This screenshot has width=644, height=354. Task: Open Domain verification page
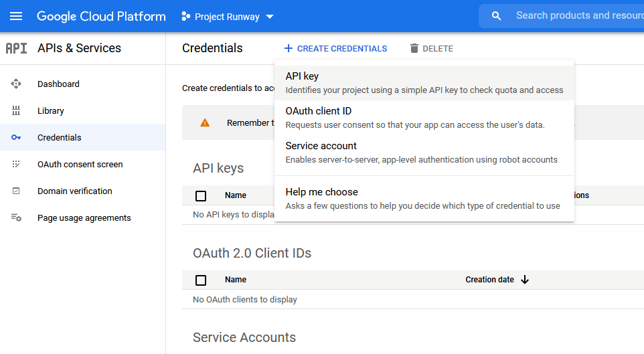75,191
